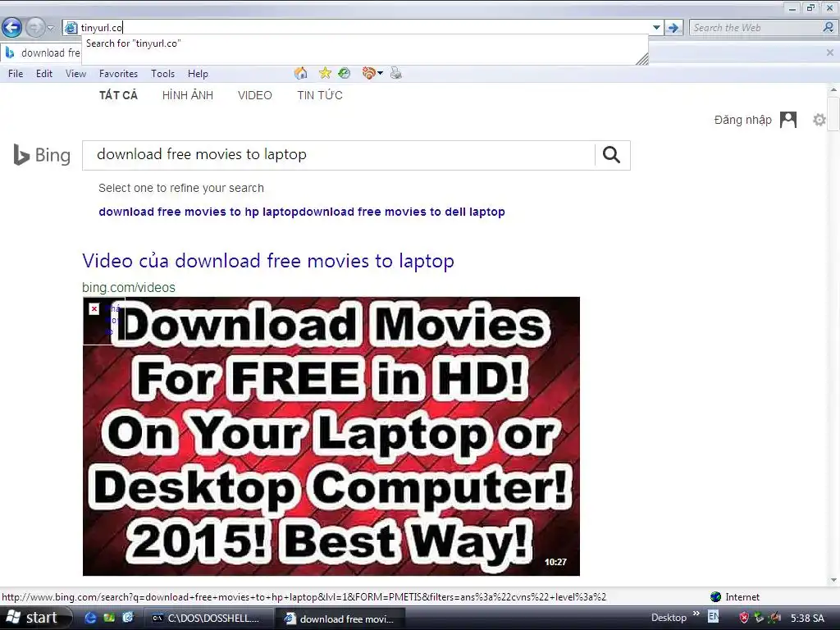Open the Tools menu
The image size is (840, 630).
click(x=163, y=74)
